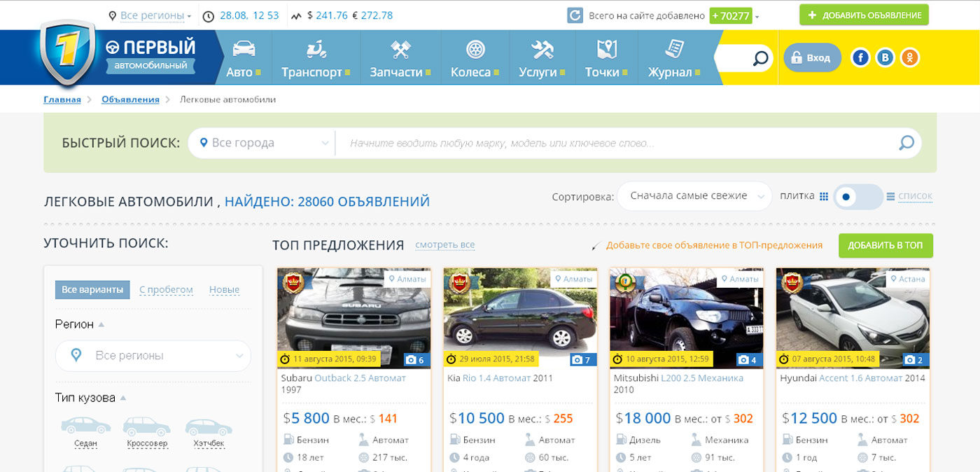Viewport: 980px width, 472px height.
Task: Click the currency rates chart icon
Action: coord(297,15)
